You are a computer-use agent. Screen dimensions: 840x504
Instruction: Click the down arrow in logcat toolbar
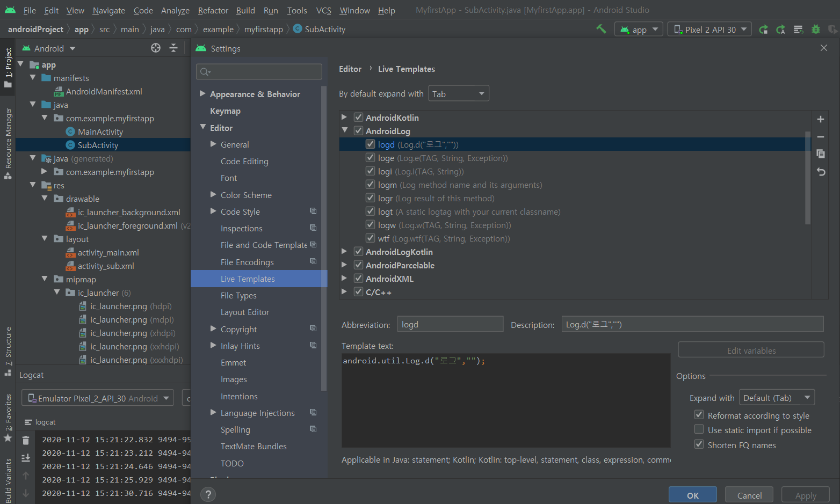[x=26, y=493]
